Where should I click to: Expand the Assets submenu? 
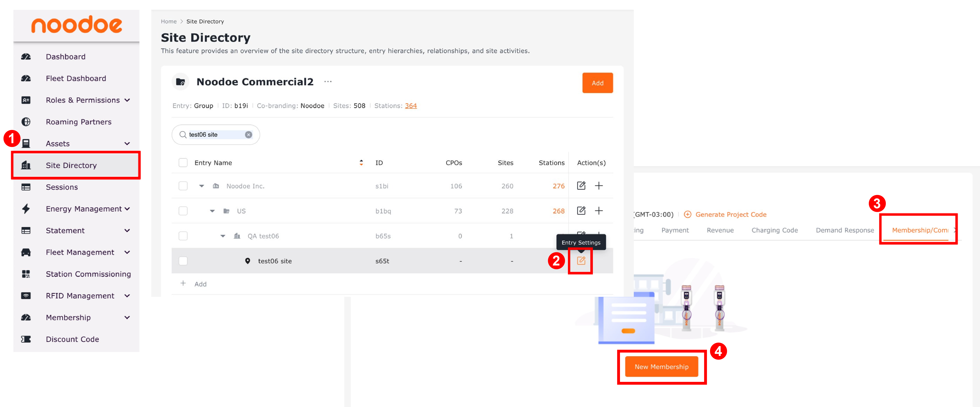tap(127, 144)
